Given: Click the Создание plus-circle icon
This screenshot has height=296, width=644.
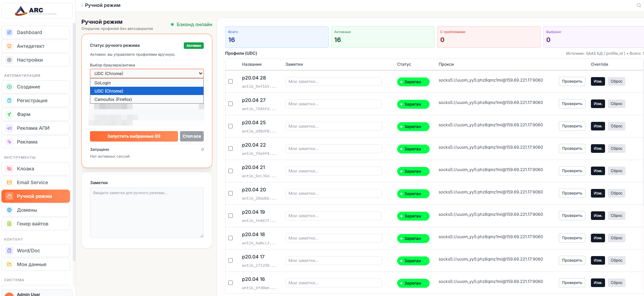Looking at the screenshot, I should click(9, 87).
